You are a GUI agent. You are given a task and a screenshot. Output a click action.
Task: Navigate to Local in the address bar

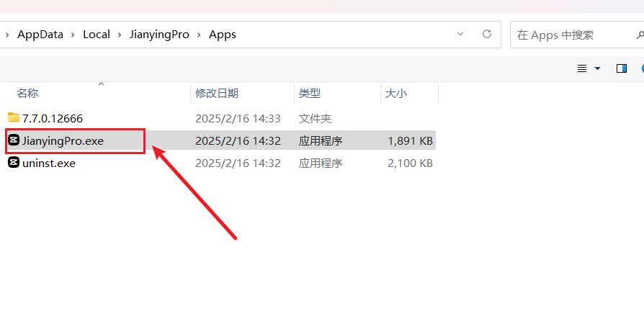point(97,35)
